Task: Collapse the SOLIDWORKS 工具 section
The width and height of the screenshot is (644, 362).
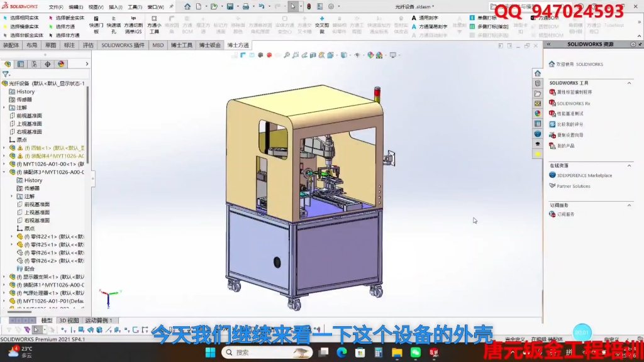Action: tap(629, 83)
